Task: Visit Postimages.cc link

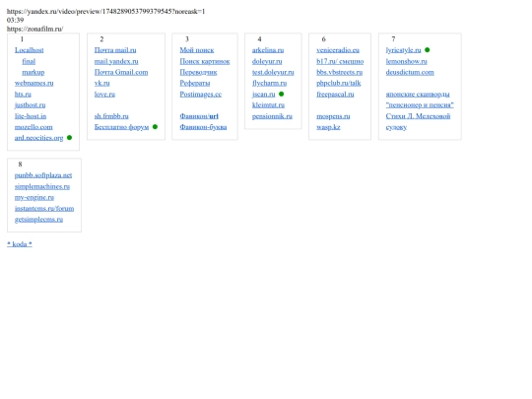Action: (x=201, y=95)
